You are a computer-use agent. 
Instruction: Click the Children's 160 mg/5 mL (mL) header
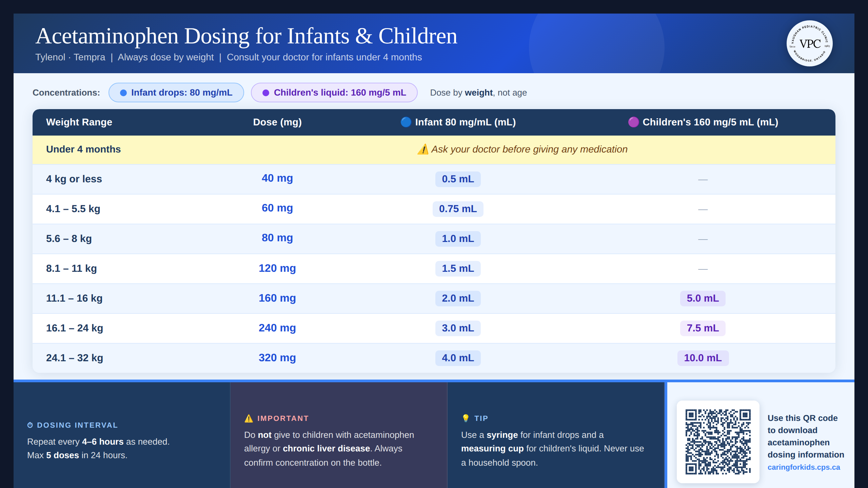click(x=703, y=122)
